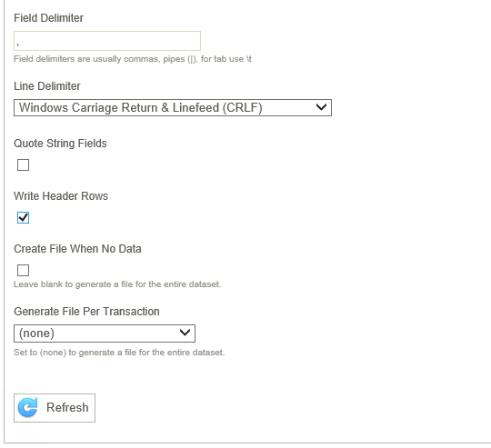Image resolution: width=491 pixels, height=448 pixels.
Task: Click the Line Delimiter label
Action: point(47,86)
